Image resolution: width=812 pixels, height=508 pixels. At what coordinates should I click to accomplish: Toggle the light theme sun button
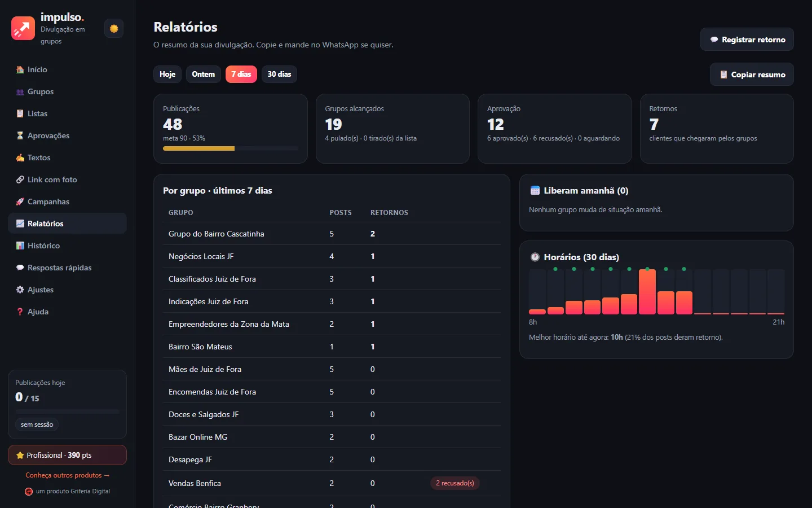pyautogui.click(x=114, y=29)
